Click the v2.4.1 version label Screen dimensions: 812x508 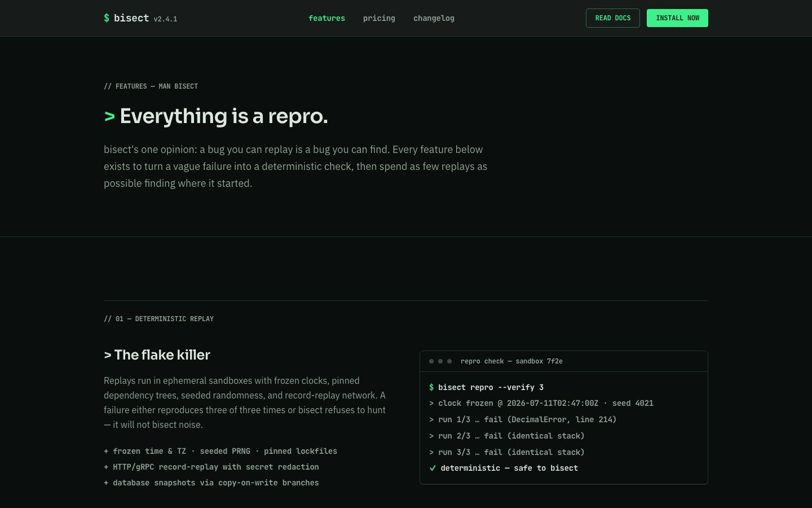coord(165,19)
